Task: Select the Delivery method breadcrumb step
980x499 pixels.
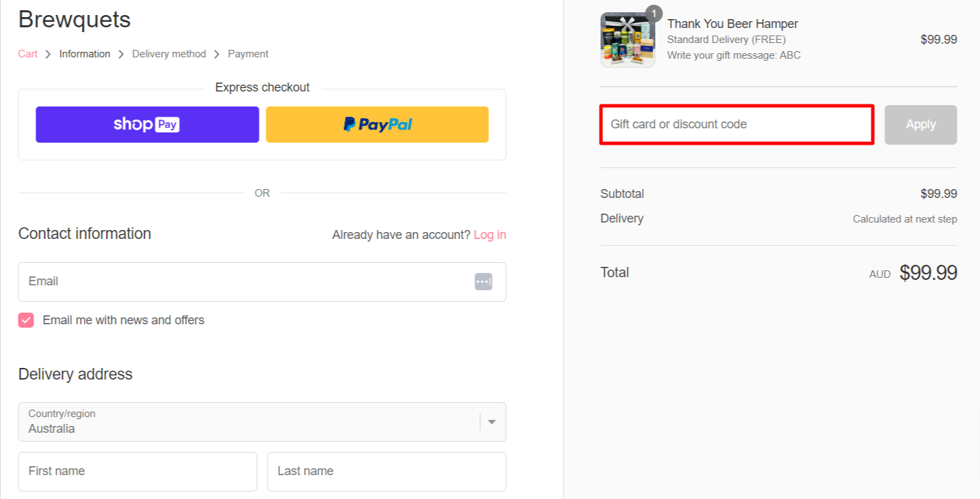Action: (169, 54)
